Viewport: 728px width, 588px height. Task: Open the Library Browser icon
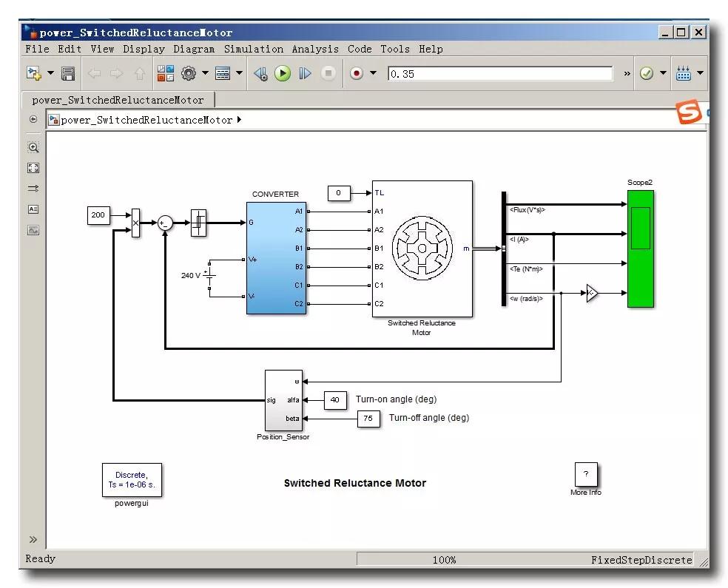click(x=165, y=73)
